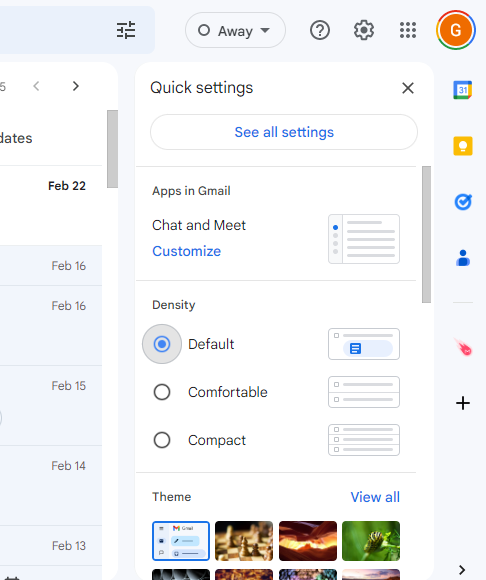Close the Quick settings panel
This screenshot has width=486, height=580.
coord(408,88)
